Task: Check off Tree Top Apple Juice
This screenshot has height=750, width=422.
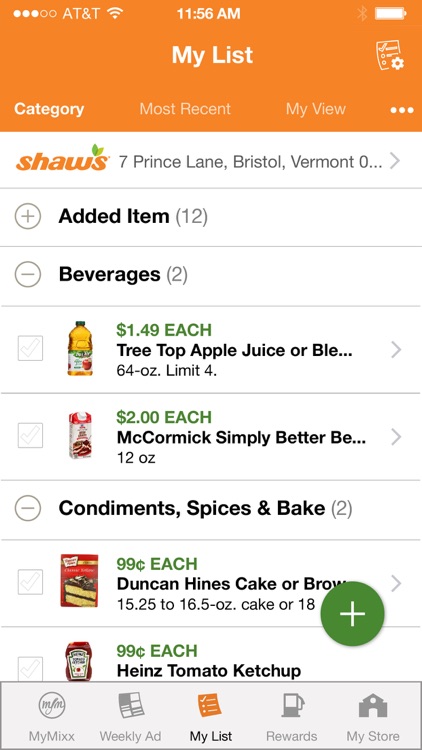Action: (30, 348)
